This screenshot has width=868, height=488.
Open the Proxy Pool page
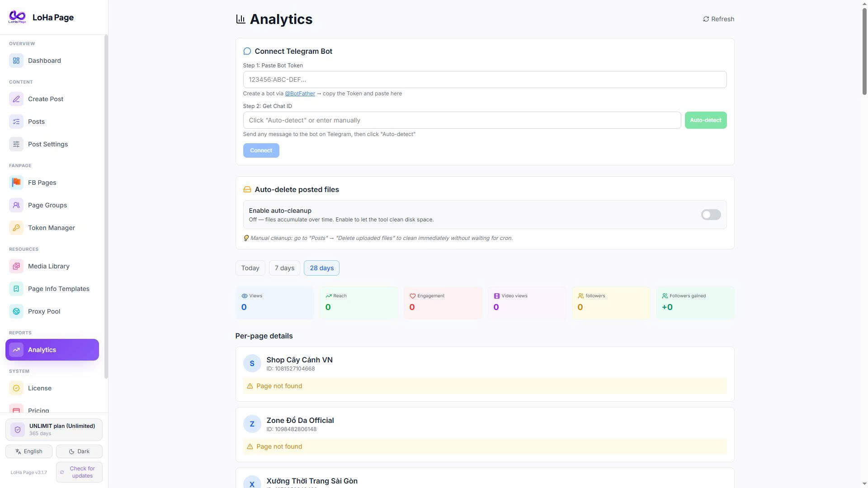point(52,311)
